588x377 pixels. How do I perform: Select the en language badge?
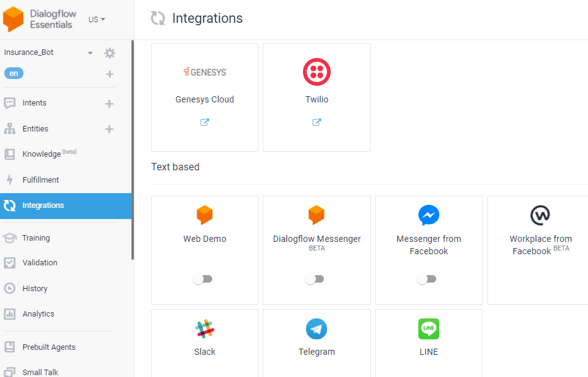point(14,73)
